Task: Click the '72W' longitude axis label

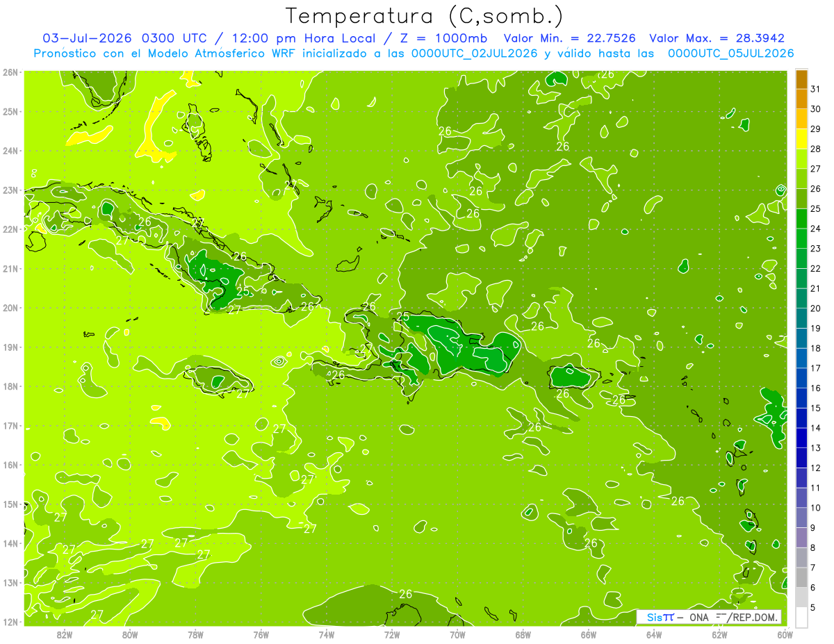Action: pos(392,634)
